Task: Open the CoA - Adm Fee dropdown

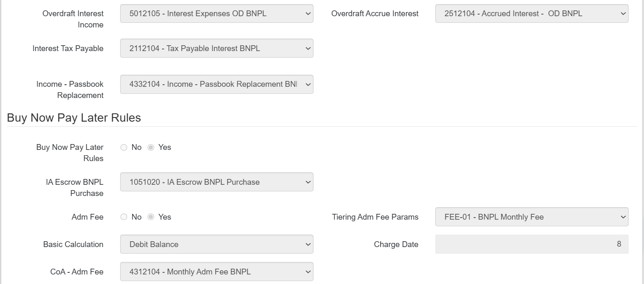Action: [216, 272]
